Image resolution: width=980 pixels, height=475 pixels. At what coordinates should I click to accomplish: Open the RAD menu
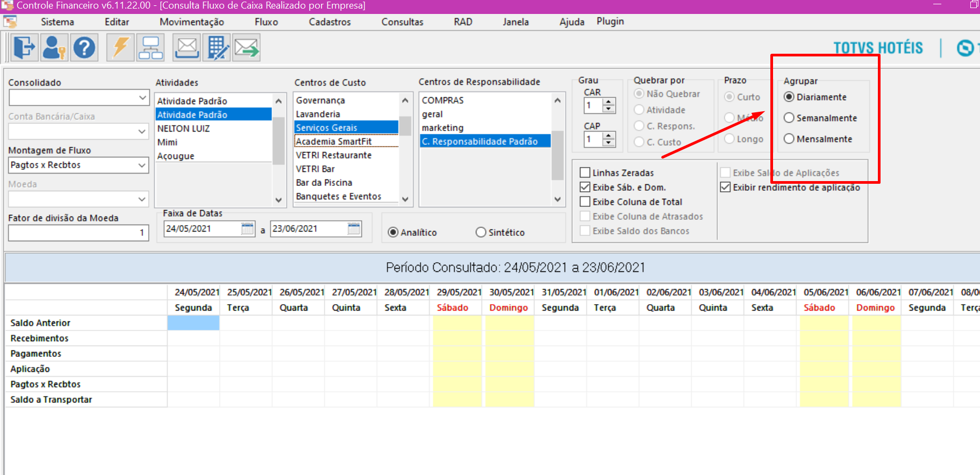463,22
